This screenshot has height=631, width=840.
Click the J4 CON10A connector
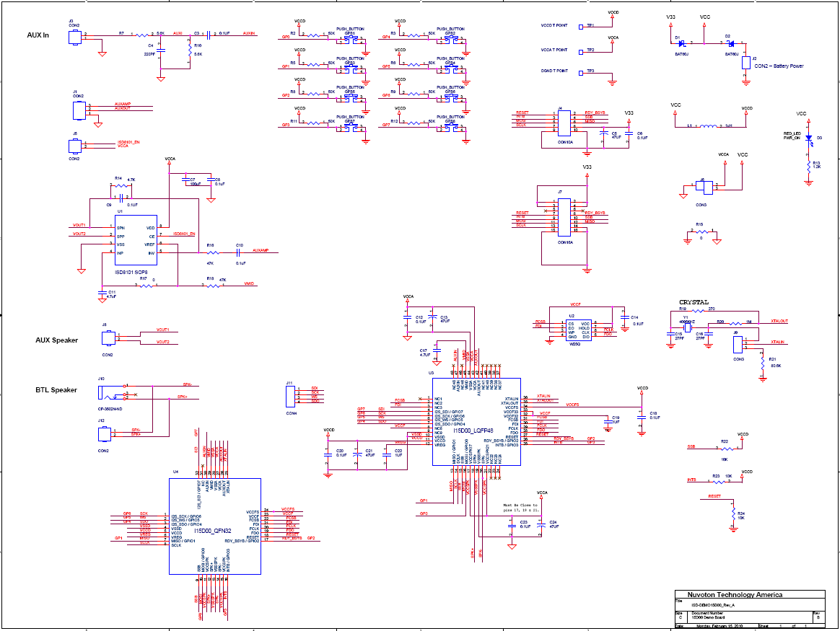[565, 122]
